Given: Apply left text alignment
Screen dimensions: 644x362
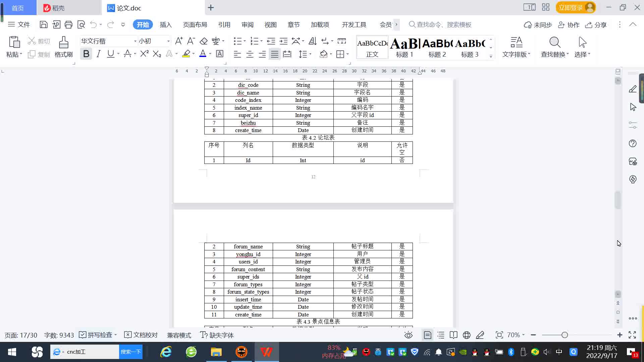Looking at the screenshot, I should pyautogui.click(x=237, y=54).
